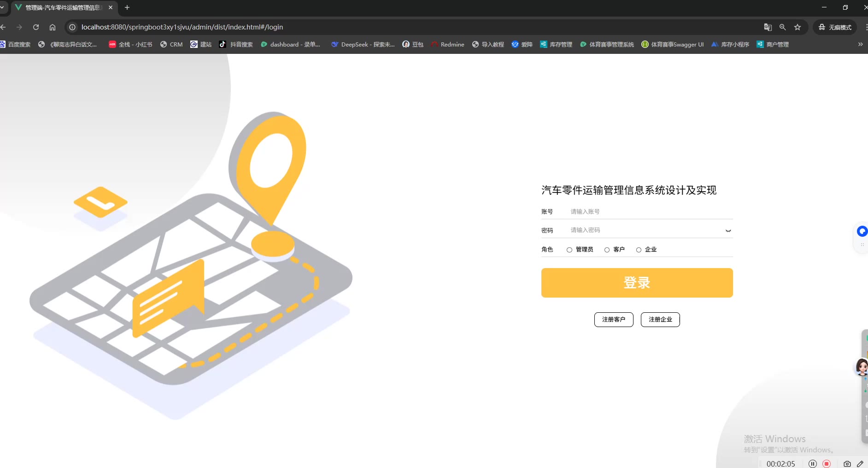Open the avatar assistant icon at right edge
This screenshot has height=468, width=868.
(x=862, y=367)
